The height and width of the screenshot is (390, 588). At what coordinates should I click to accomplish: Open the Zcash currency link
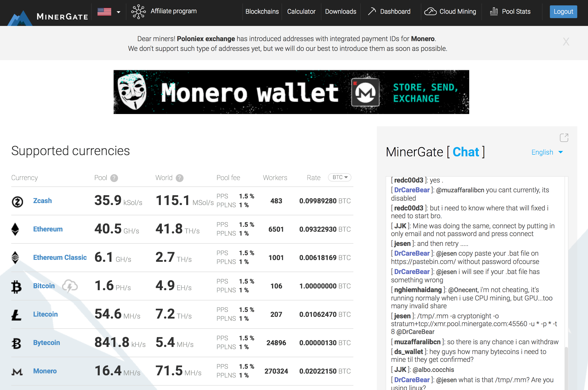click(x=43, y=201)
